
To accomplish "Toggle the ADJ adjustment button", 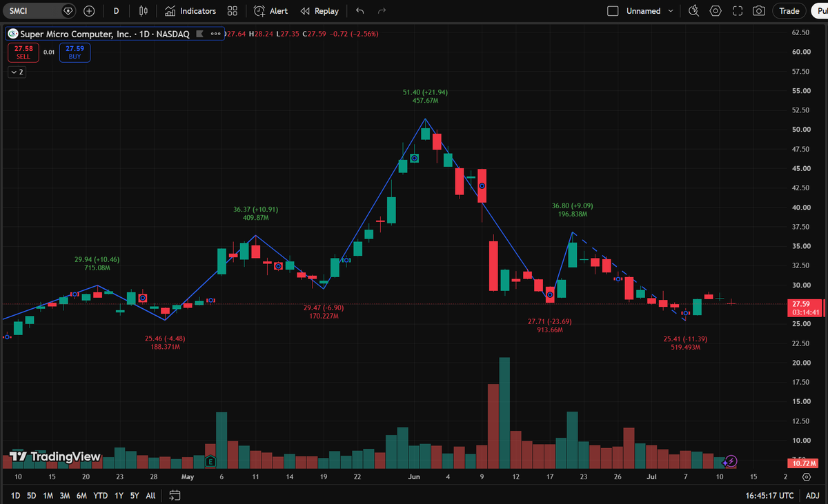I will [814, 495].
